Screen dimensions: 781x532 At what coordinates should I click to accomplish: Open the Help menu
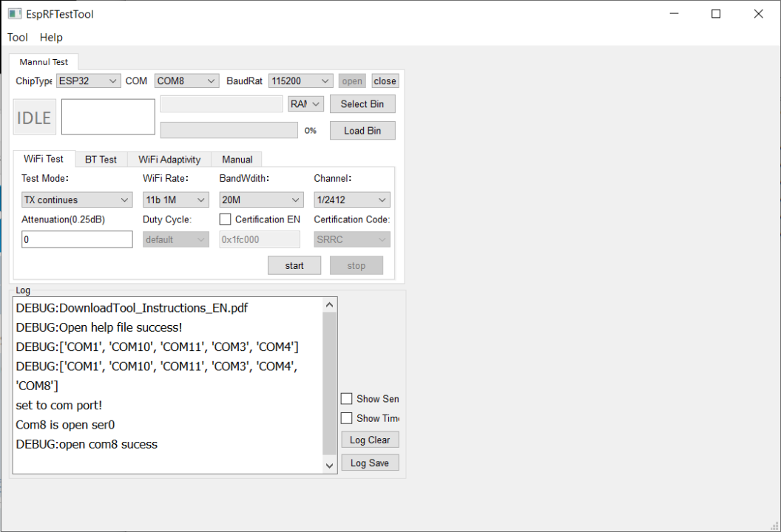(51, 38)
